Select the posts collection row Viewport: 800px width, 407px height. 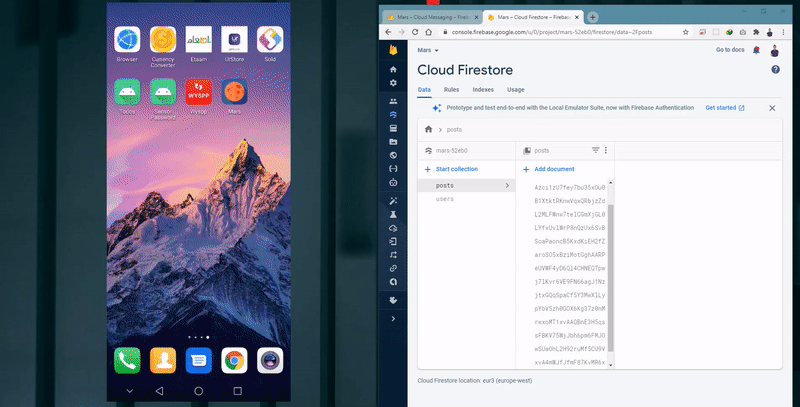point(466,186)
